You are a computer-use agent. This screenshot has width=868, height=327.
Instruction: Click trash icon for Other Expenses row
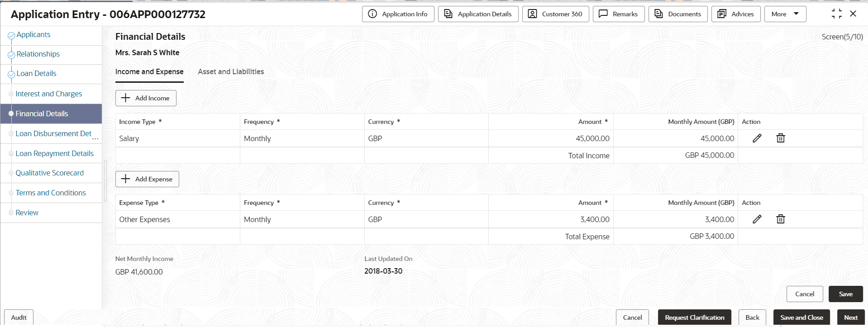tap(780, 219)
